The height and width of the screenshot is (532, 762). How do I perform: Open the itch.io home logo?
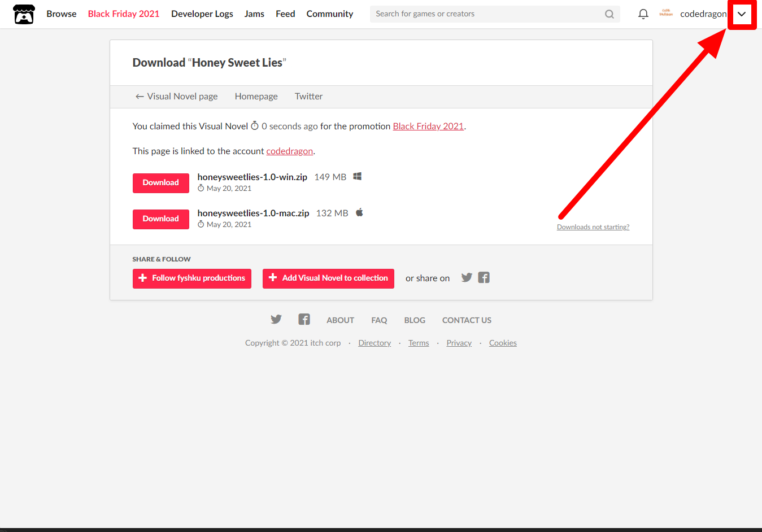(24, 14)
